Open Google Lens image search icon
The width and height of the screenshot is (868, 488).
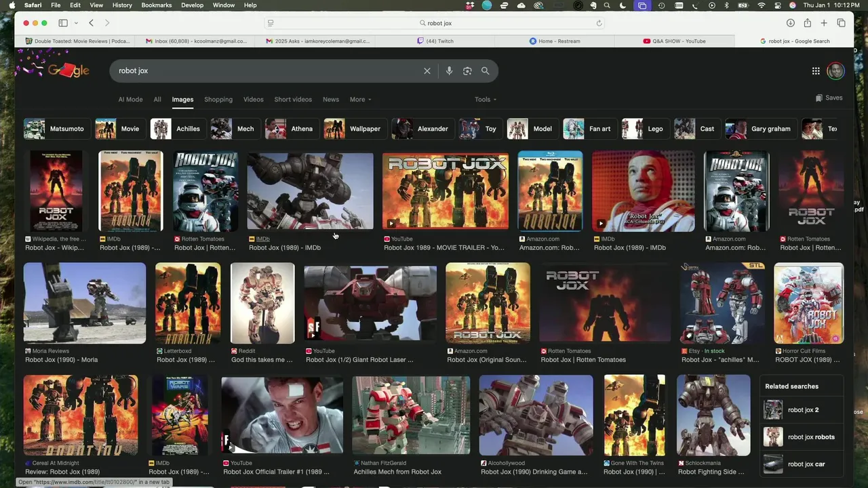pos(467,70)
